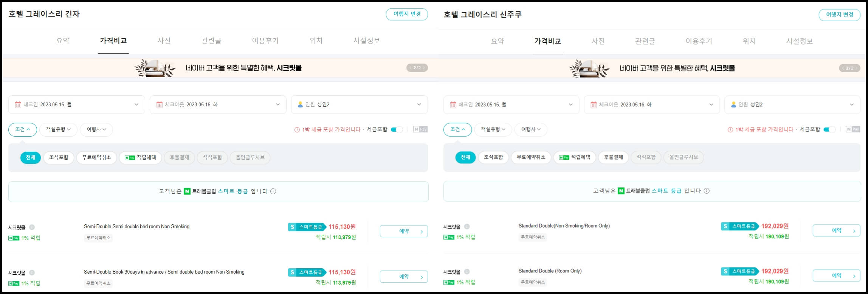The width and height of the screenshot is (868, 294).
Task: Click 예약 for Semi-Double Book 30days in advance
Action: pos(404,277)
